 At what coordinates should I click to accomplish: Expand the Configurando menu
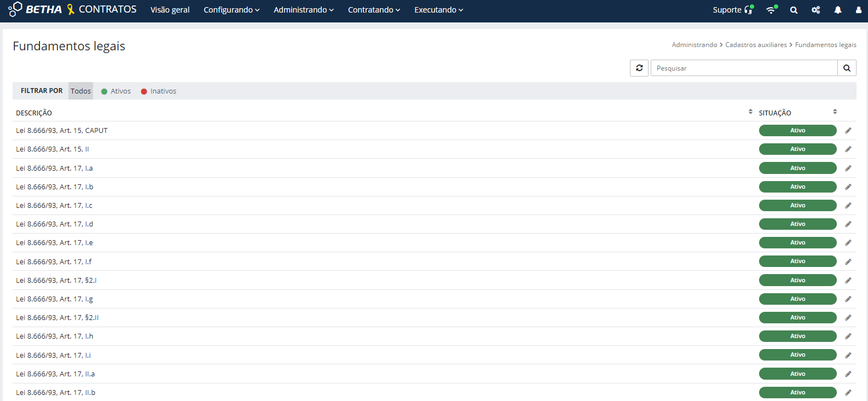[x=232, y=10]
